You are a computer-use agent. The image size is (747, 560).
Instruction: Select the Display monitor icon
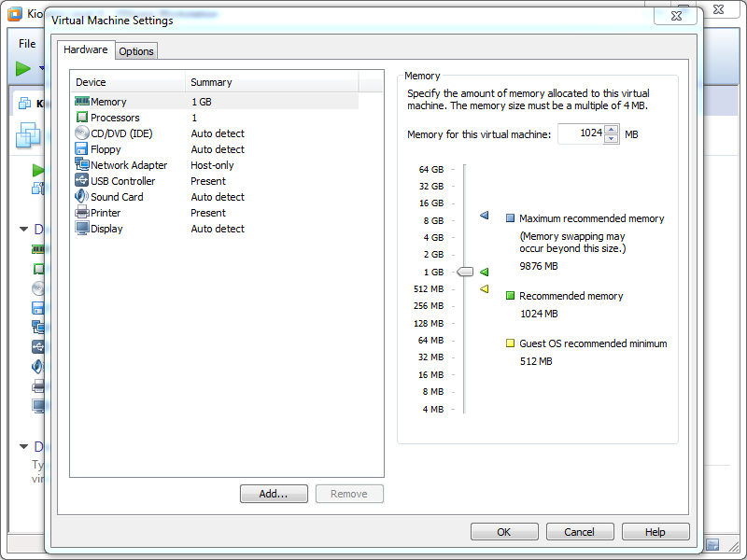click(82, 229)
